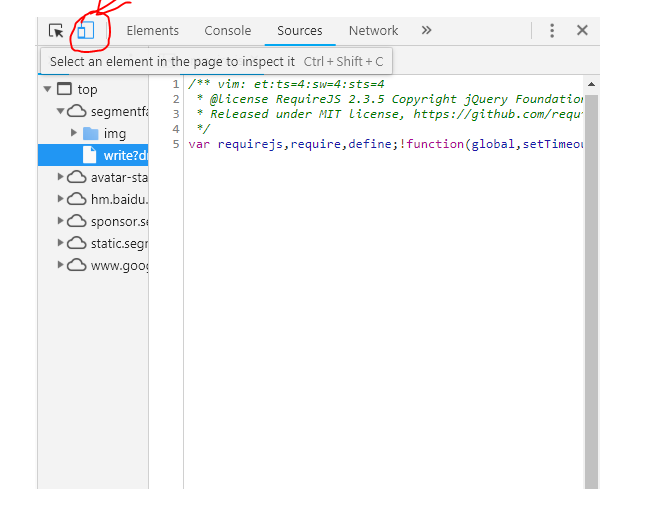The height and width of the screenshot is (519, 647).
Task: Click the sponsor.se cloud icon
Action: [x=77, y=221]
